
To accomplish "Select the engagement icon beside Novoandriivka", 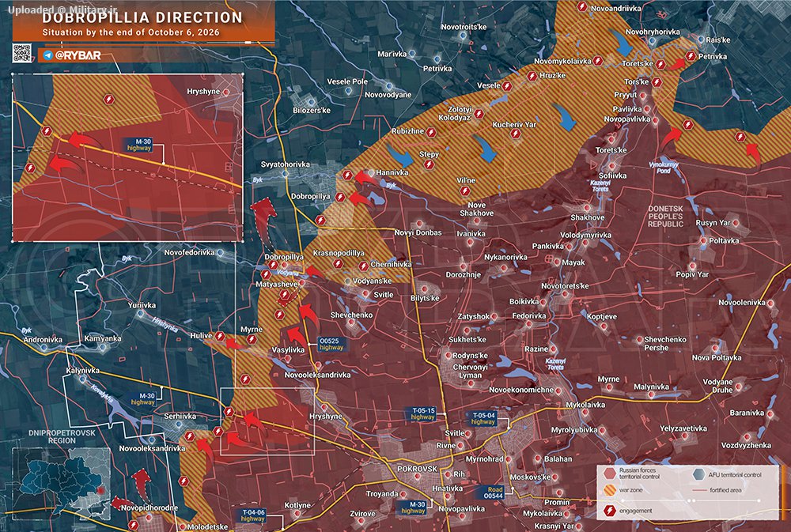I will point(582,7).
